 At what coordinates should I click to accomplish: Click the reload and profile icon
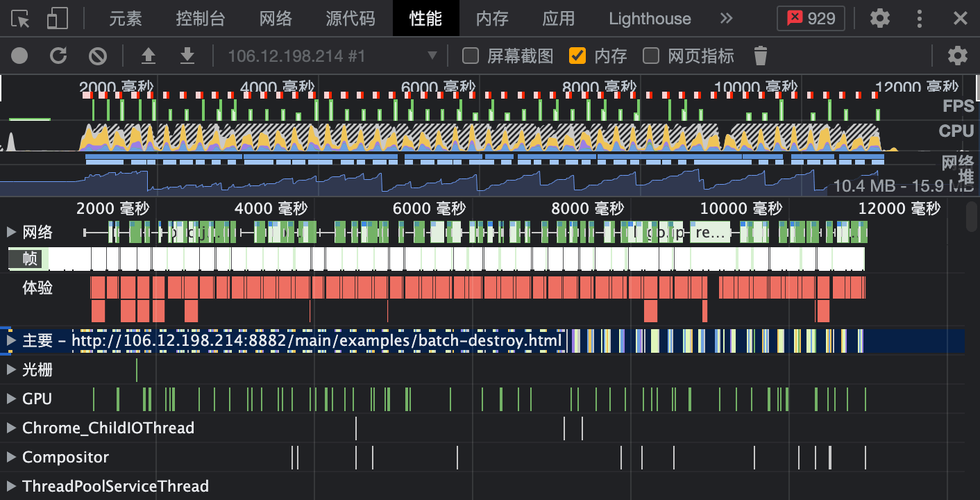coord(59,56)
